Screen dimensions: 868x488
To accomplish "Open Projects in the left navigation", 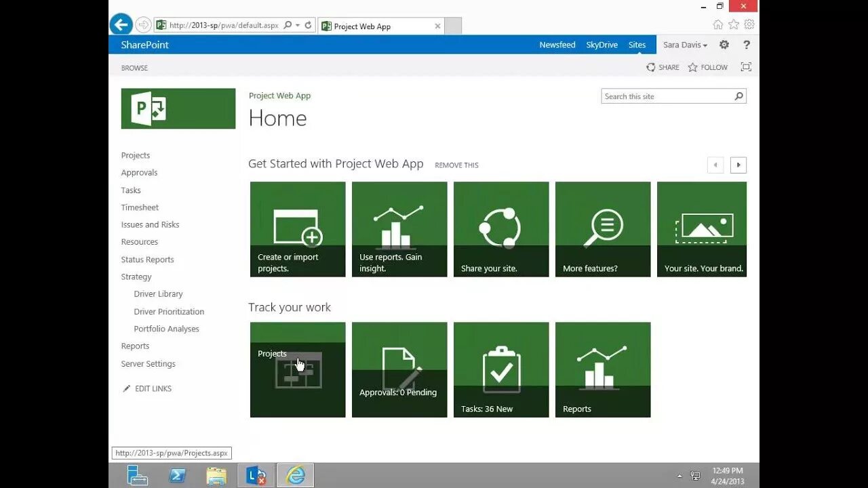I will (x=136, y=155).
